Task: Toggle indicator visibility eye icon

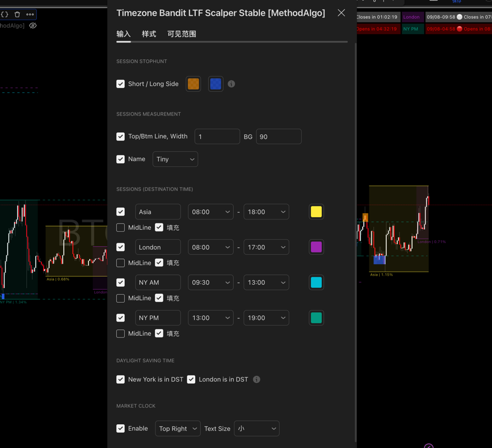Action: tap(33, 26)
